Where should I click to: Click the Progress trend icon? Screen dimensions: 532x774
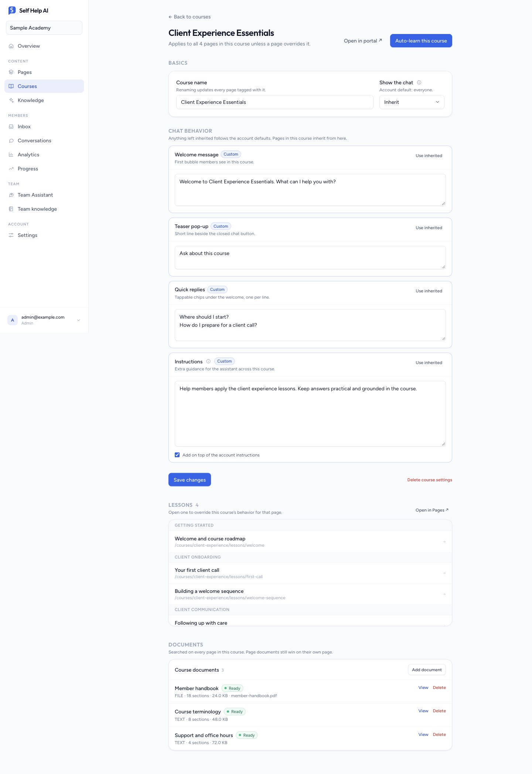pos(11,169)
